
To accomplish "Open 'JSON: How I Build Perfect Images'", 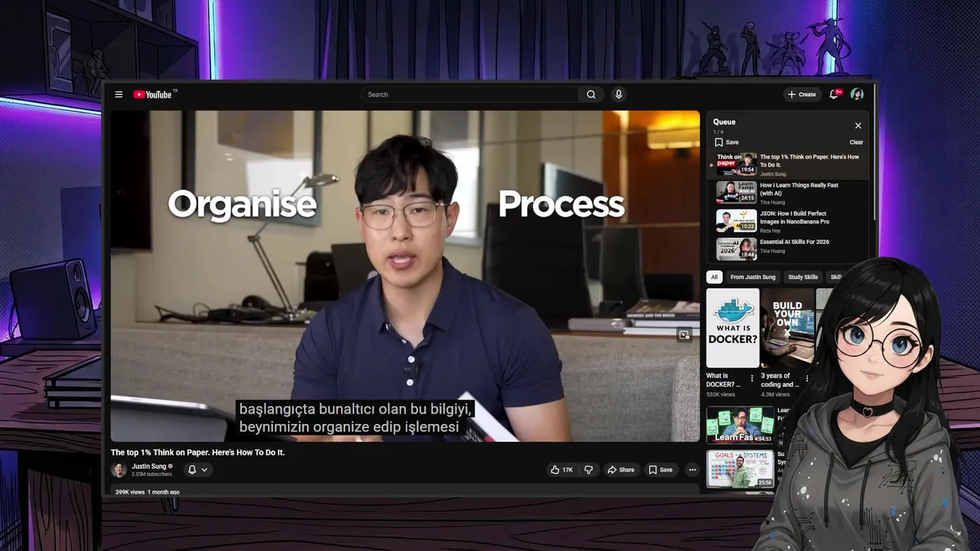I will click(794, 217).
